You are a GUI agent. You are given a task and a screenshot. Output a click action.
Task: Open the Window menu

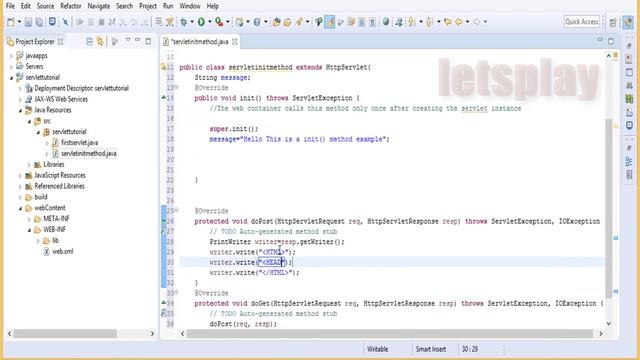click(x=190, y=6)
